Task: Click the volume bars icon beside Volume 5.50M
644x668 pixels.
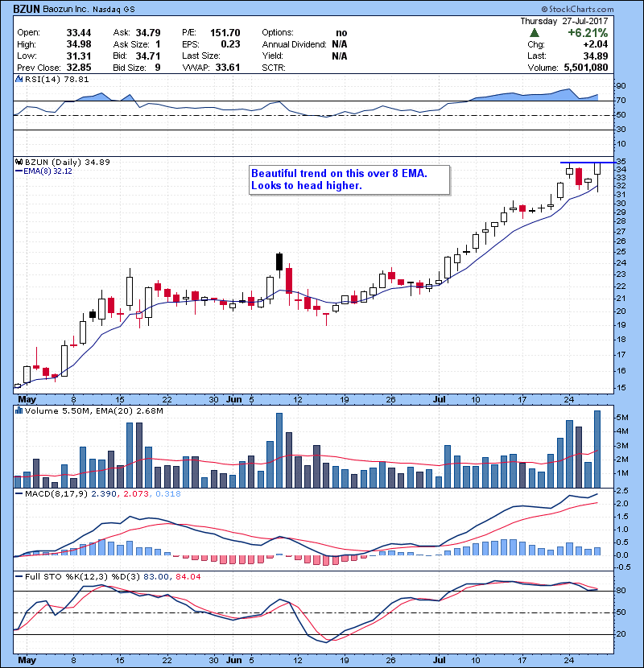Action: (19, 410)
